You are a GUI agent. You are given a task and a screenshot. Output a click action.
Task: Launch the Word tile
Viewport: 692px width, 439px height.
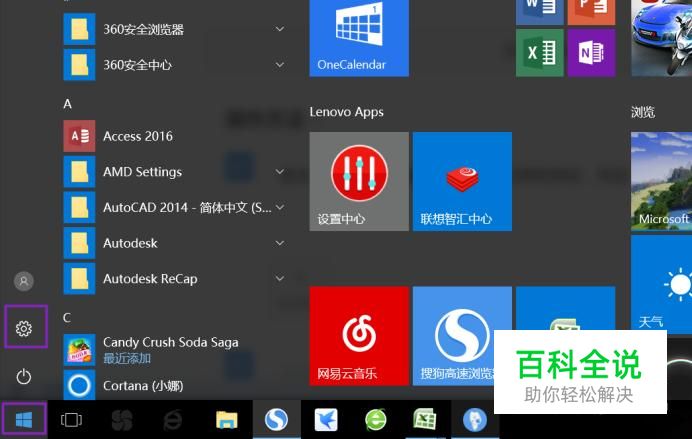[540, 12]
